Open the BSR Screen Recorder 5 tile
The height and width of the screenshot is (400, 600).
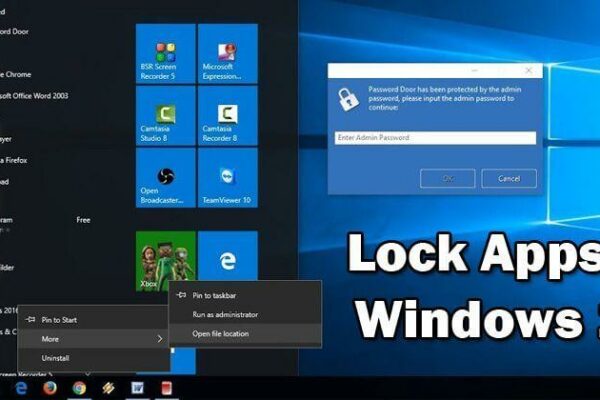point(166,54)
